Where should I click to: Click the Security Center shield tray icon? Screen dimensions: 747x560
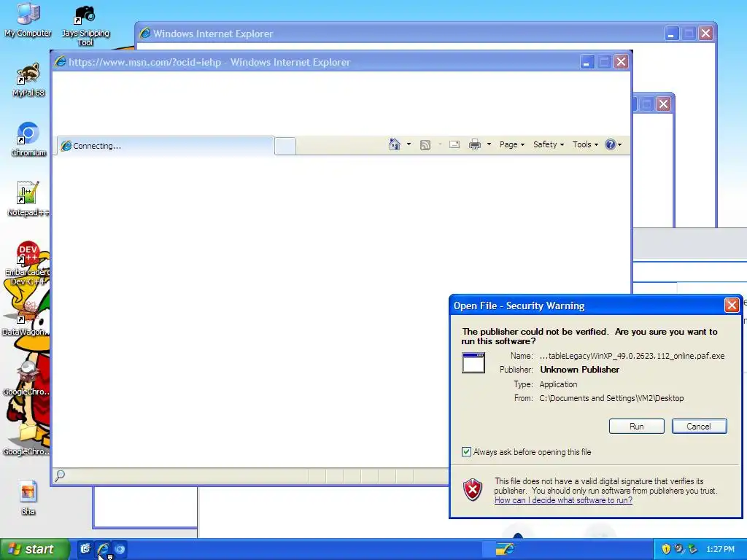tap(666, 549)
